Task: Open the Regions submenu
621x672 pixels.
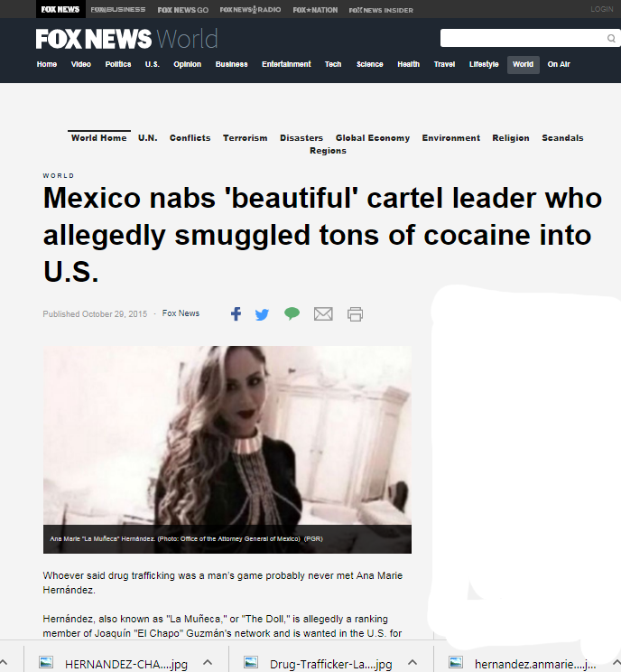Action: pyautogui.click(x=328, y=151)
